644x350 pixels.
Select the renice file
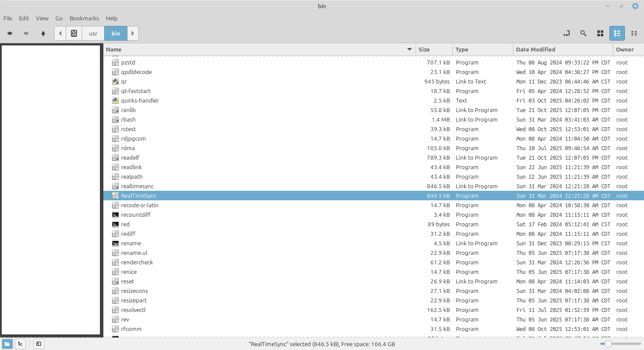(129, 272)
